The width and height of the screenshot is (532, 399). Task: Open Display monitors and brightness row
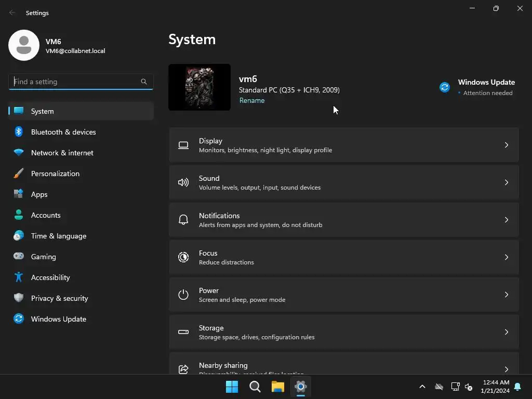click(344, 145)
